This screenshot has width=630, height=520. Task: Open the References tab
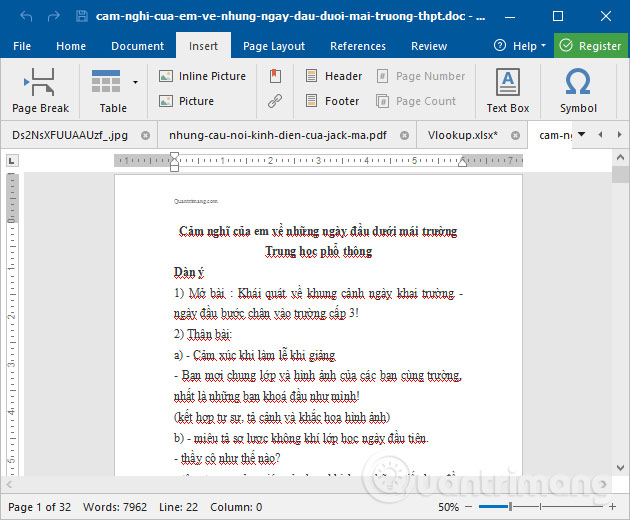point(358,46)
